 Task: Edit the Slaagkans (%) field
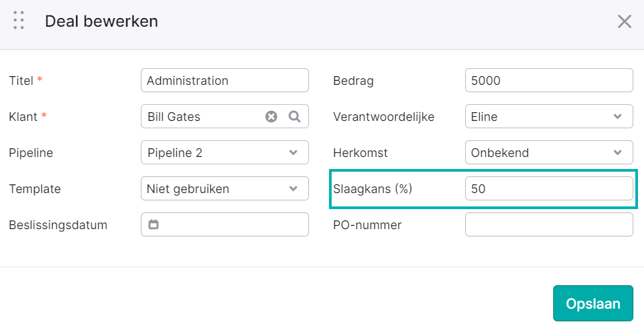click(x=549, y=188)
